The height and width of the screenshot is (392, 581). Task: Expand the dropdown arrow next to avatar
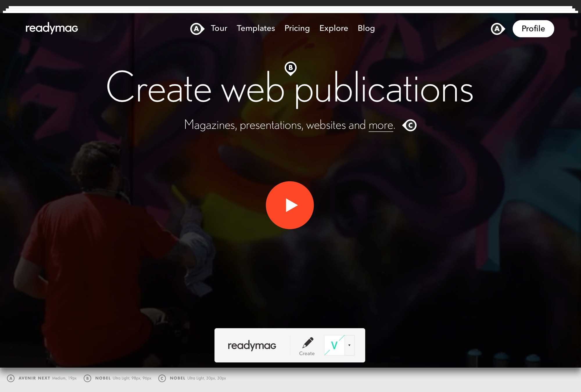349,345
